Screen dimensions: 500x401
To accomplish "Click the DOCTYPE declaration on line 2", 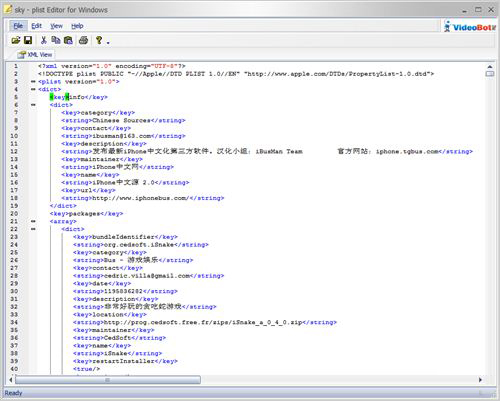I will [236, 74].
